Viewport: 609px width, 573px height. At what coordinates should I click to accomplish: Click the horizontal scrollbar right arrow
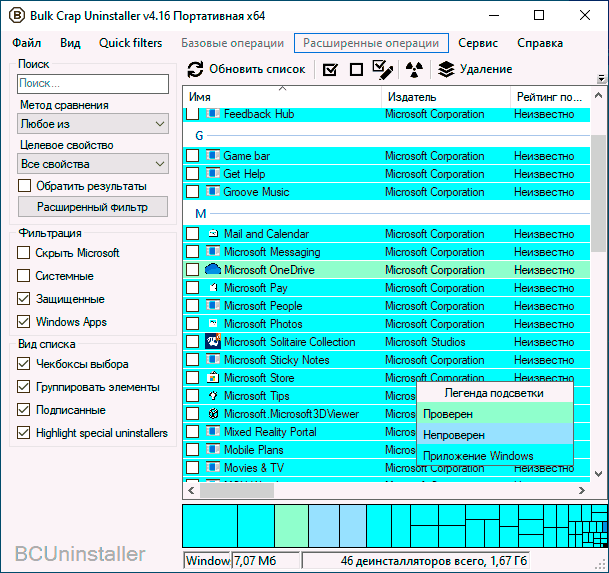click(x=581, y=490)
